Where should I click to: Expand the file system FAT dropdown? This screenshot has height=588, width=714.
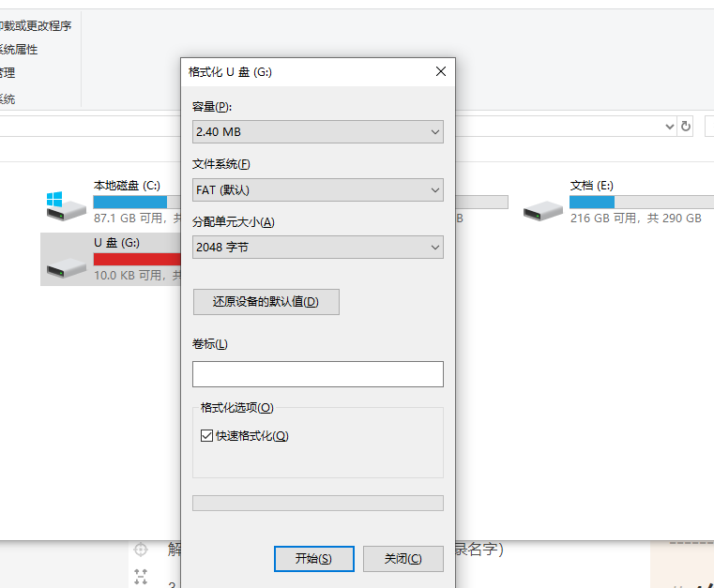tap(318, 189)
